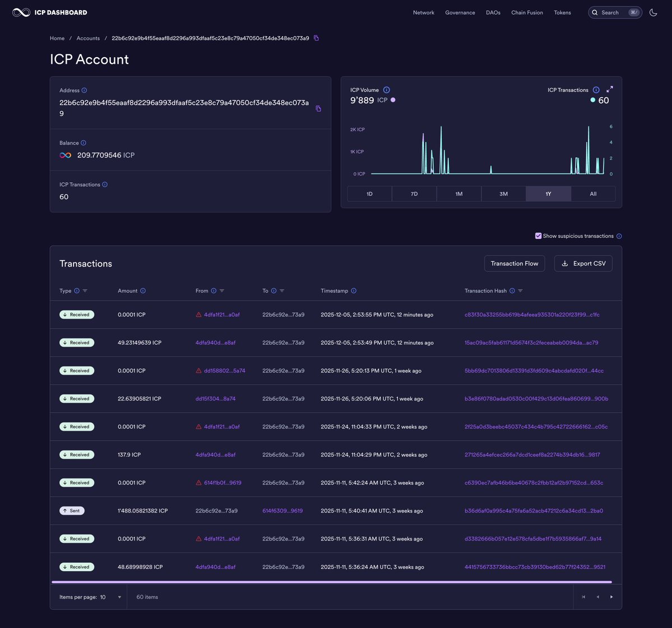This screenshot has height=628, width=672.
Task: Click the copy icon next to the account address
Action: click(x=318, y=109)
